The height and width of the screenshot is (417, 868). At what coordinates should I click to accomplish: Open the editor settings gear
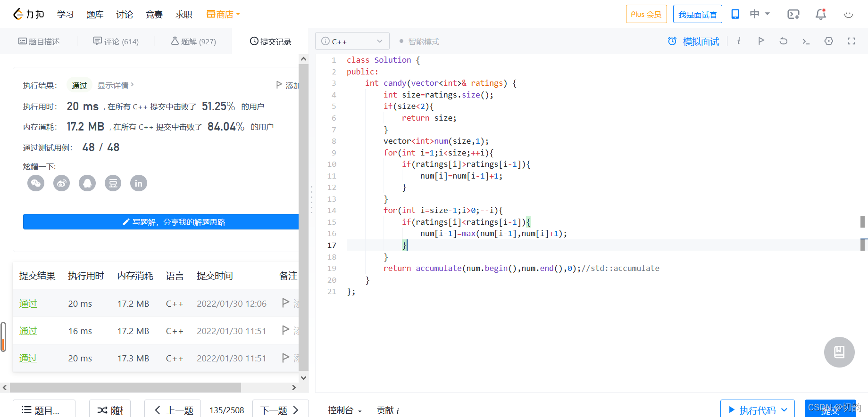pos(829,41)
